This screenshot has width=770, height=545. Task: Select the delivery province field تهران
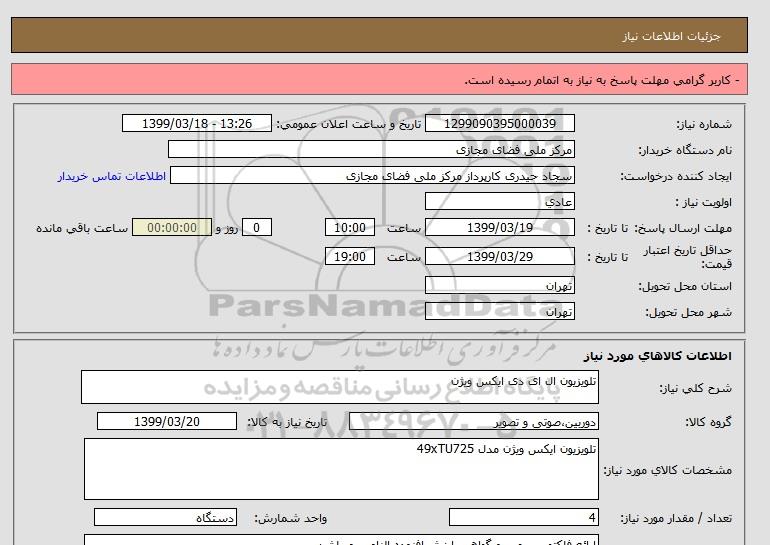(x=499, y=285)
